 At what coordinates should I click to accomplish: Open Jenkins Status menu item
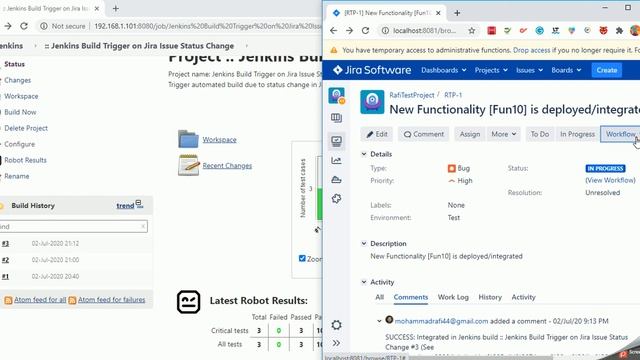tap(14, 64)
